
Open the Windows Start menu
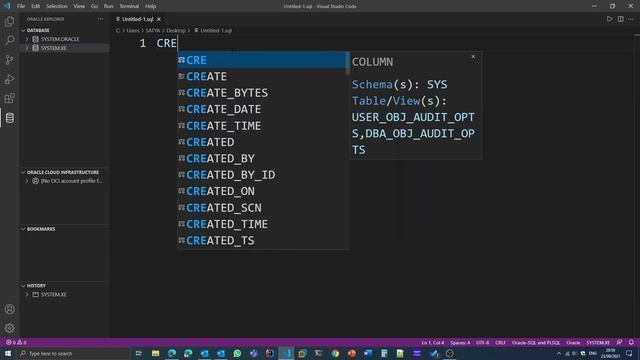pyautogui.click(x=8, y=353)
